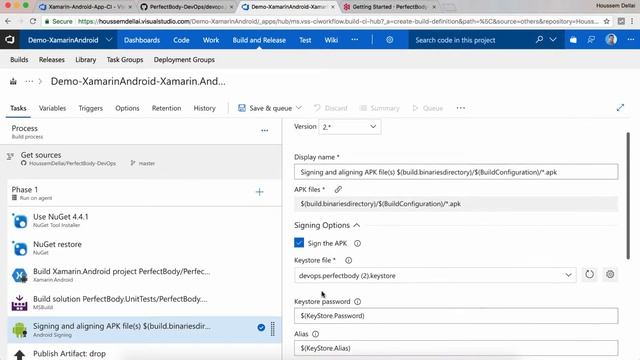Open the History tab
This screenshot has width=640, height=360.
[204, 108]
